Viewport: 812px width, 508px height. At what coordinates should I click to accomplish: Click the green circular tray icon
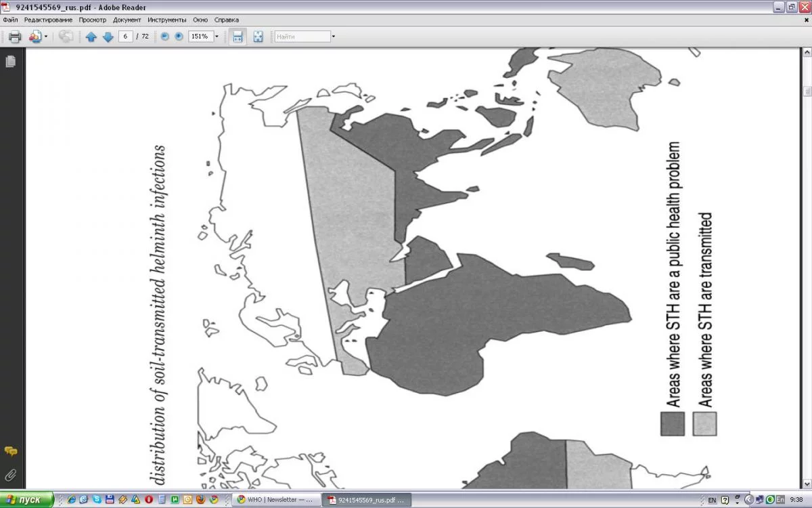coord(770,500)
